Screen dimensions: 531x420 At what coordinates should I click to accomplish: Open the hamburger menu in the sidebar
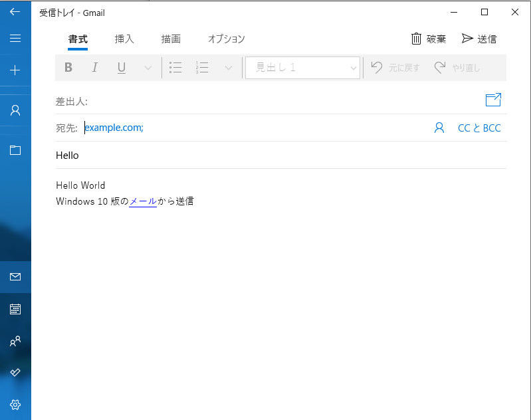pos(15,39)
